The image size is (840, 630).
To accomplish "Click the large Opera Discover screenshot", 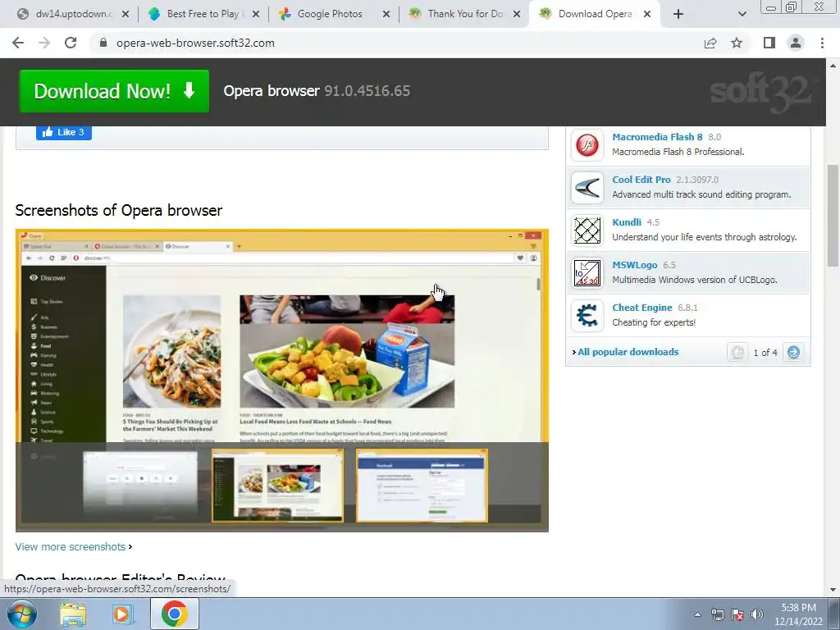I will (x=282, y=336).
